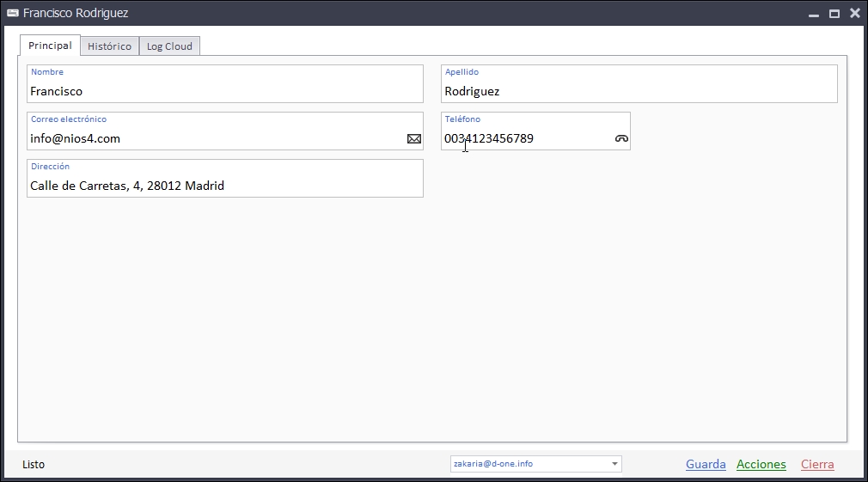Focus the Nombre field containing Francisco
The width and height of the screenshot is (868, 482).
point(223,91)
